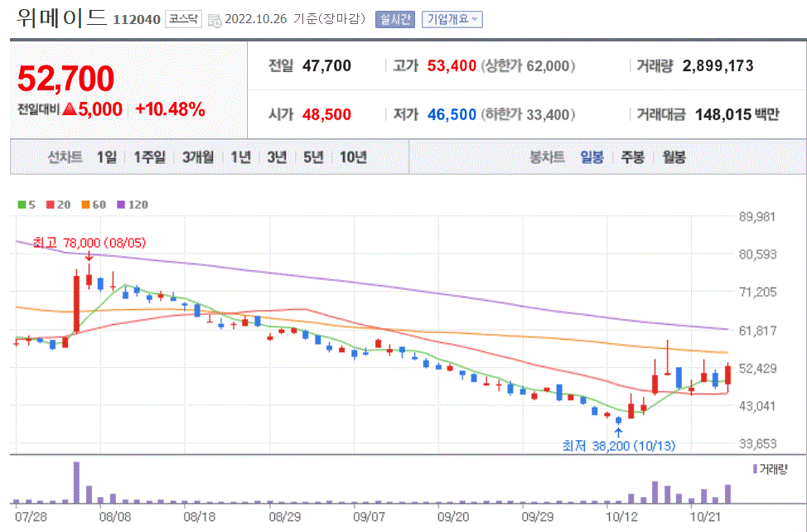The width and height of the screenshot is (807, 532).
Task: Click the 52,429 price axis label
Action: tap(757, 369)
